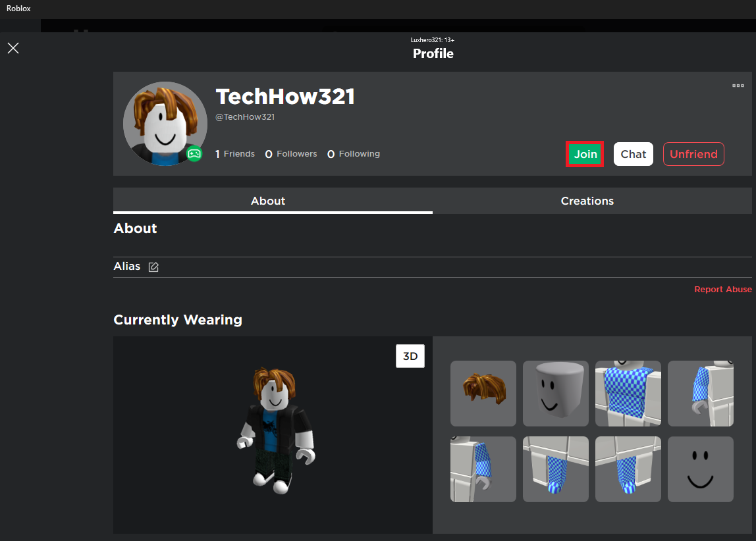Close the Profile overlay with the X
This screenshot has width=756, height=541.
coord(13,47)
